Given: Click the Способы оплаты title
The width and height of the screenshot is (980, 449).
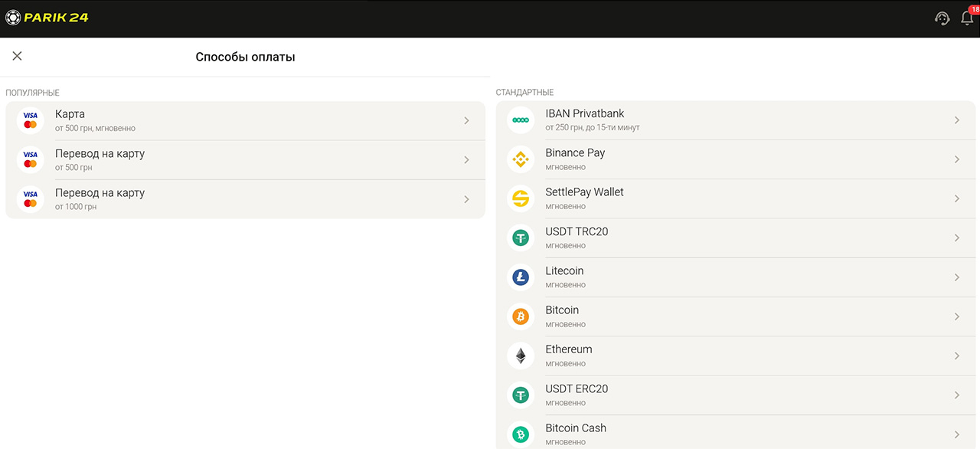Looking at the screenshot, I should tap(245, 57).
